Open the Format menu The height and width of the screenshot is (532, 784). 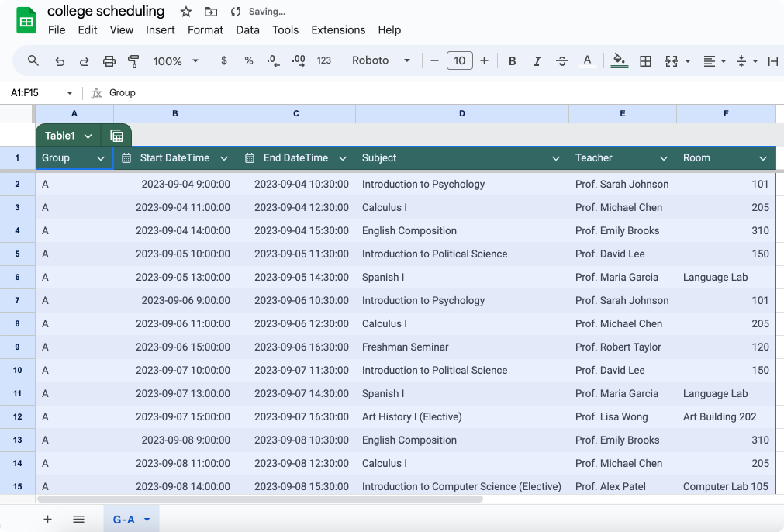[205, 30]
